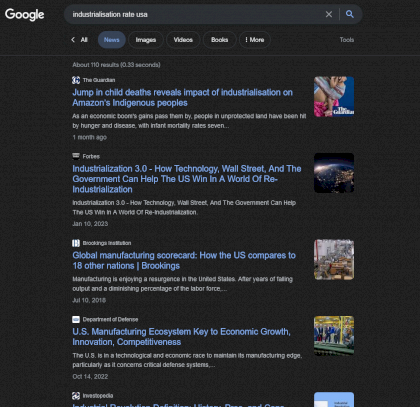Open the Earth-at-night Forbes thumbnail
Screen dimensions: 420x407
(x=334, y=173)
